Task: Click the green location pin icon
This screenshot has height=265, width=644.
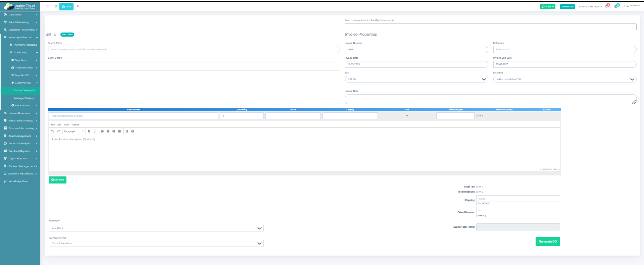Action: pos(56,6)
